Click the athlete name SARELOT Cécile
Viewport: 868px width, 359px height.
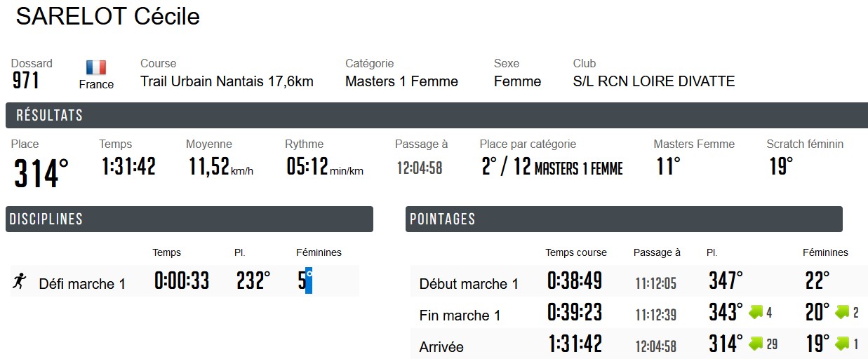click(108, 16)
